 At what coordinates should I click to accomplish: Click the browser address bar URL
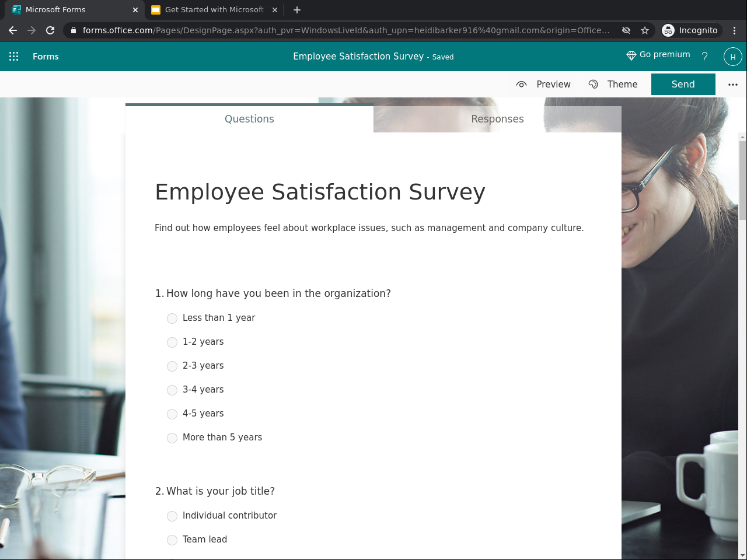click(x=346, y=30)
